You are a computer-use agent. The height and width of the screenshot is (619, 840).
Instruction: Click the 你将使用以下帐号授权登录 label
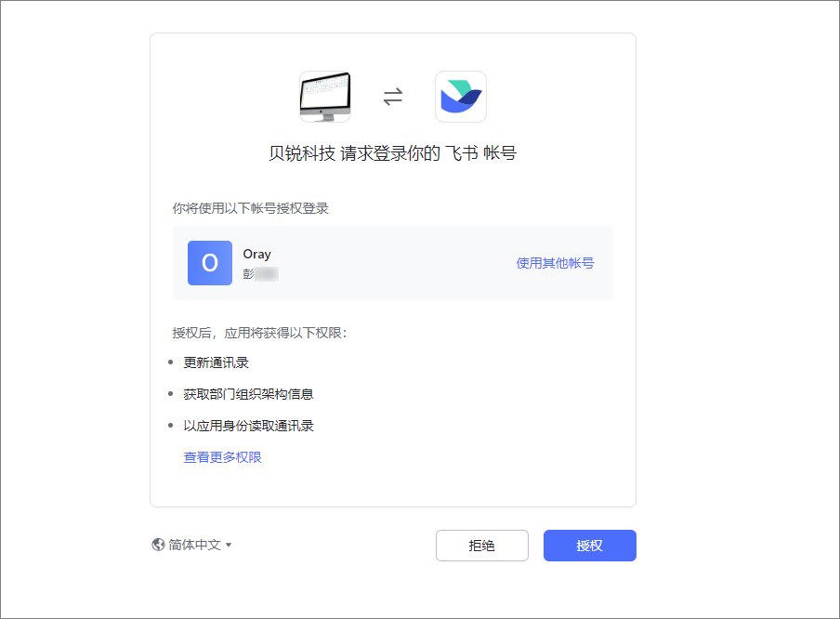250,208
